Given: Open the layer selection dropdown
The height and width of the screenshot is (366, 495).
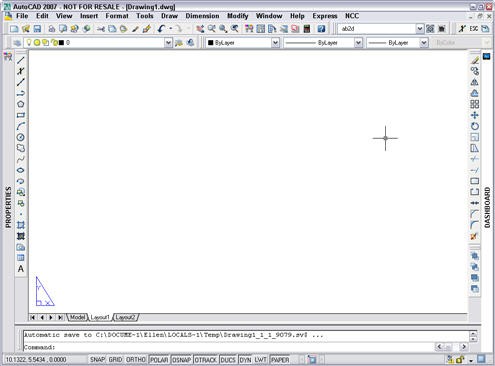Looking at the screenshot, I should (168, 43).
